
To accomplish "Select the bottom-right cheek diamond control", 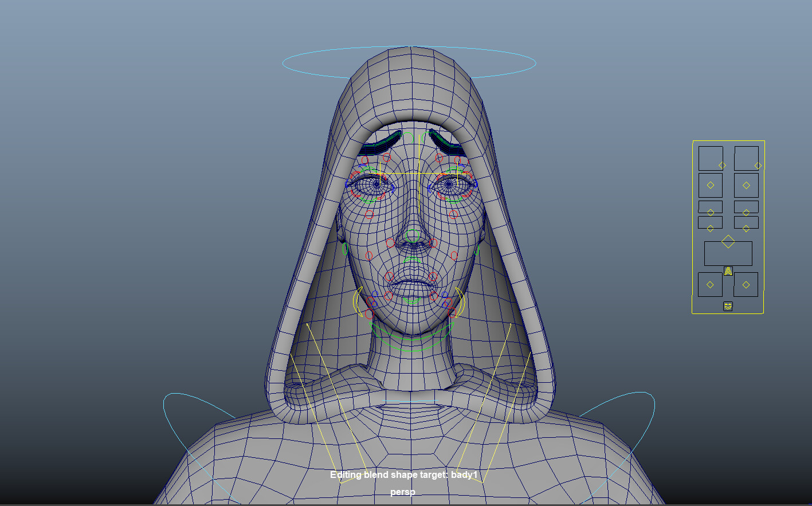I will tap(746, 284).
